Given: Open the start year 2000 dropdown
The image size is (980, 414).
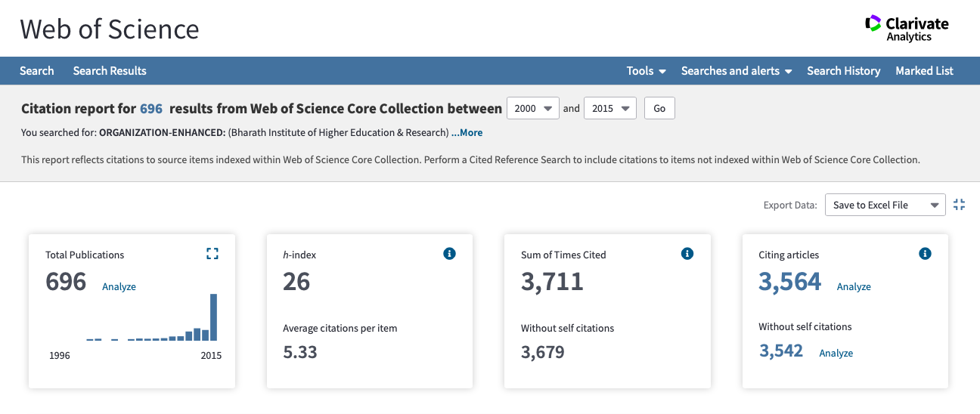Looking at the screenshot, I should (x=532, y=108).
